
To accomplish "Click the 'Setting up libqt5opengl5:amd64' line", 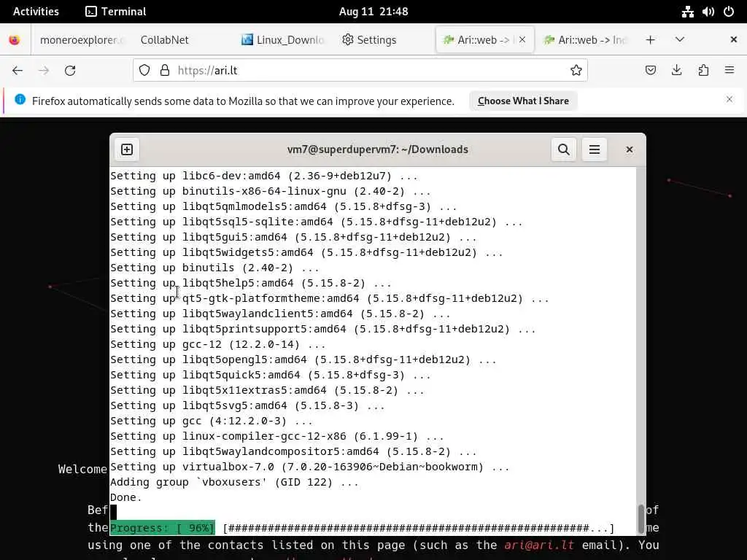I will coord(303,359).
